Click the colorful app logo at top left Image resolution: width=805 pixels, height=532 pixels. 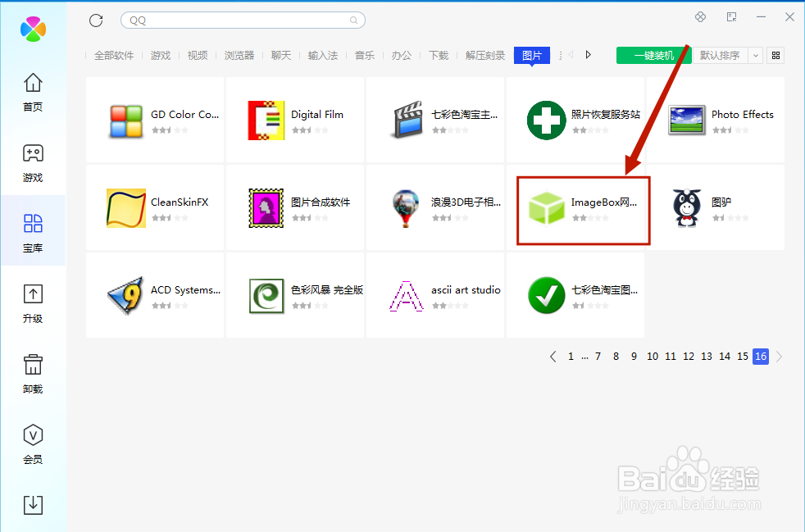(33, 29)
